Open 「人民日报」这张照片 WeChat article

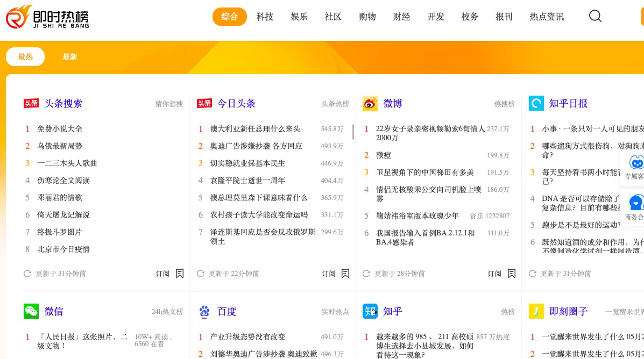coord(82,341)
